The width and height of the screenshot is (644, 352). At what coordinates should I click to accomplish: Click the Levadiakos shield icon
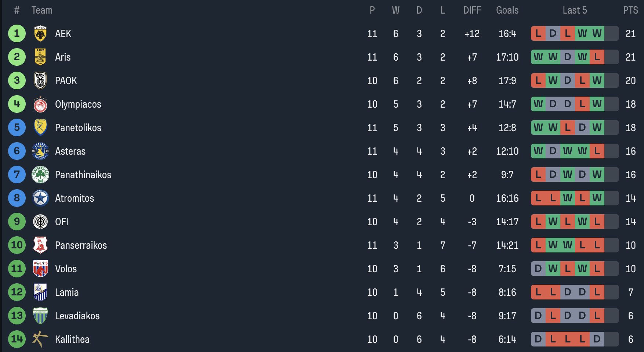[40, 316]
